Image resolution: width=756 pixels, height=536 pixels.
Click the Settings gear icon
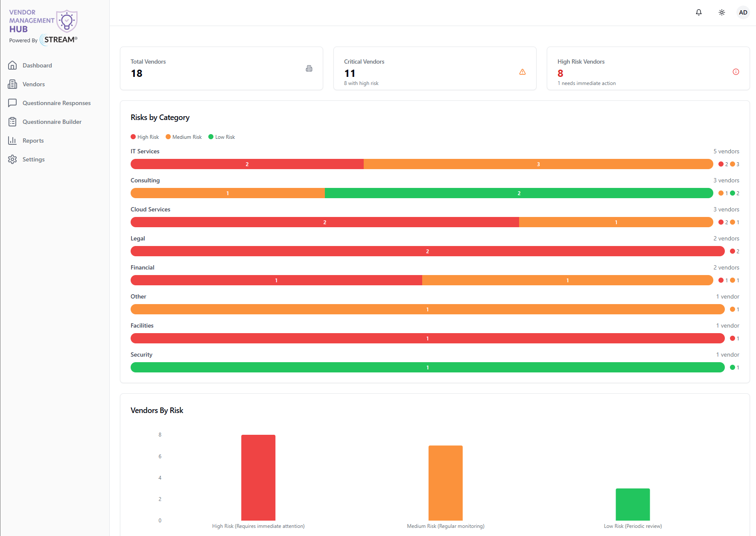(12, 159)
